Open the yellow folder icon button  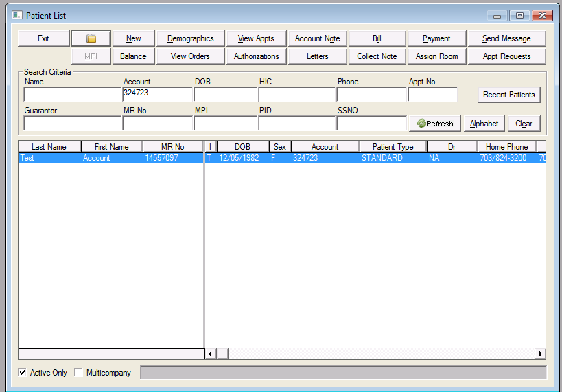91,38
